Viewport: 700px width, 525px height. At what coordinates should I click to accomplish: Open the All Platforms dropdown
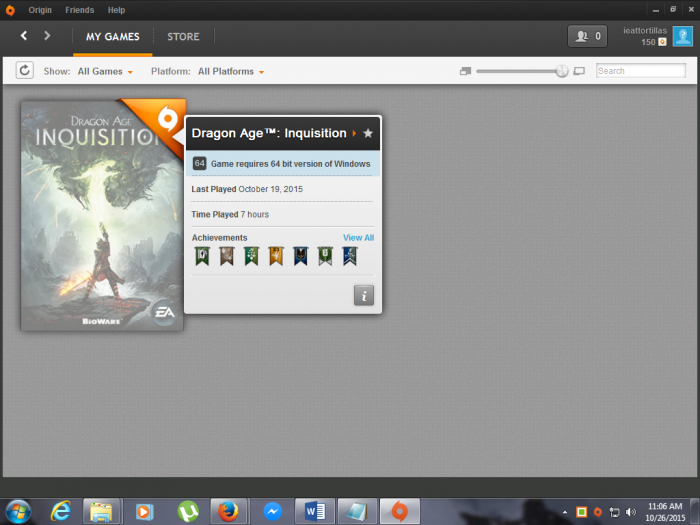click(231, 71)
